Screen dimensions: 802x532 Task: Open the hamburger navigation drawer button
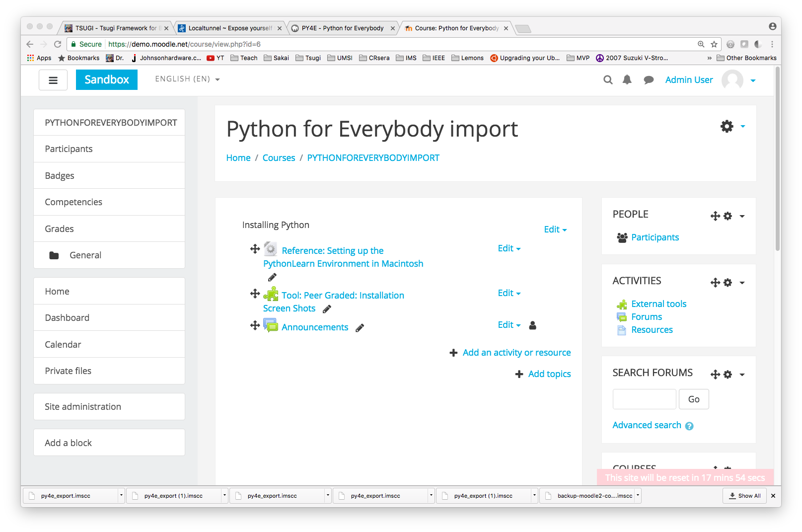tap(53, 80)
